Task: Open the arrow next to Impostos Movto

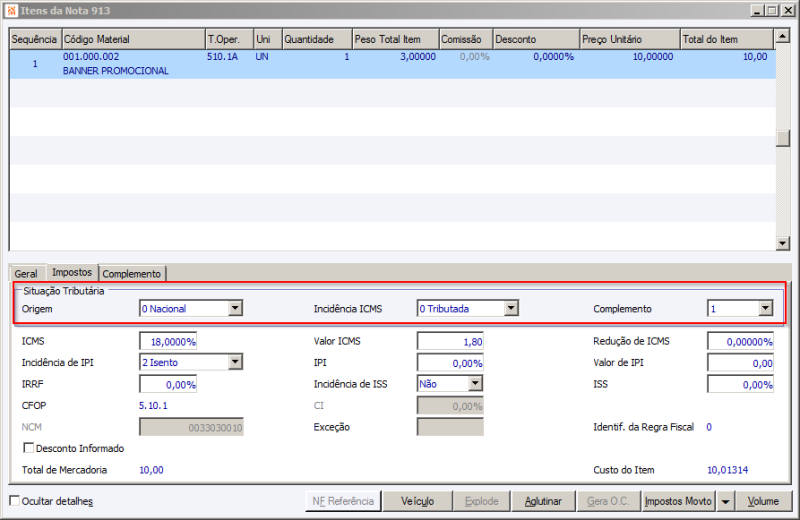Action: [x=725, y=501]
